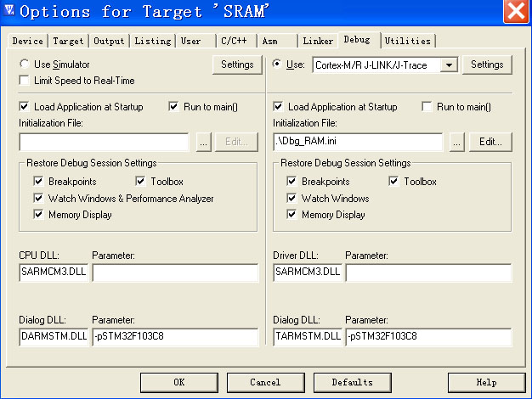Click the CPU DLL Parameter input field
The image size is (532, 399).
[x=174, y=273]
